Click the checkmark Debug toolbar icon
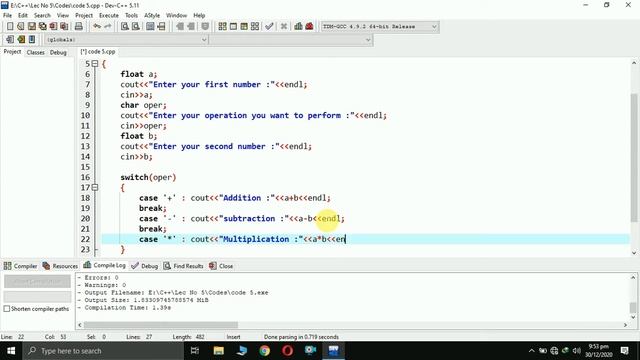The height and width of the screenshot is (360, 640). coord(269,27)
